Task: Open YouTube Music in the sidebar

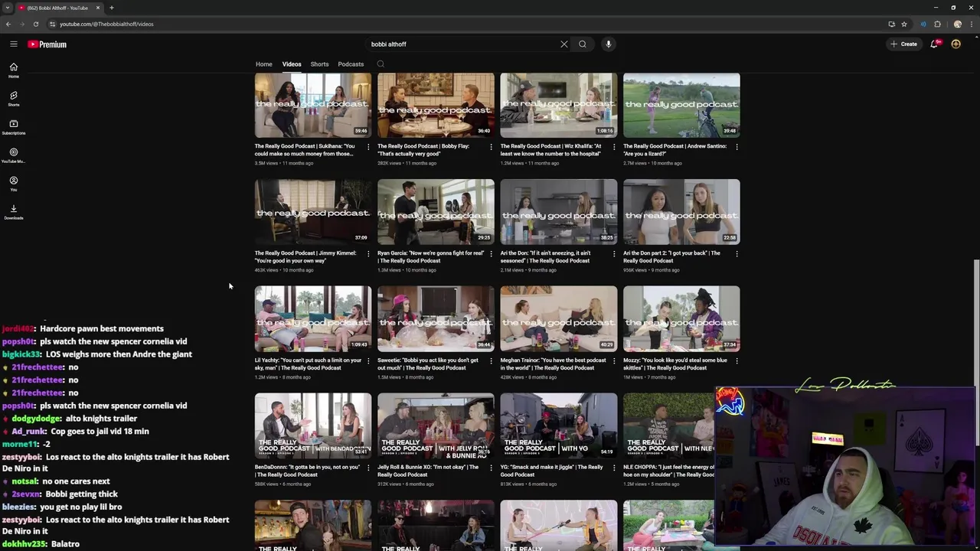Action: (13, 155)
